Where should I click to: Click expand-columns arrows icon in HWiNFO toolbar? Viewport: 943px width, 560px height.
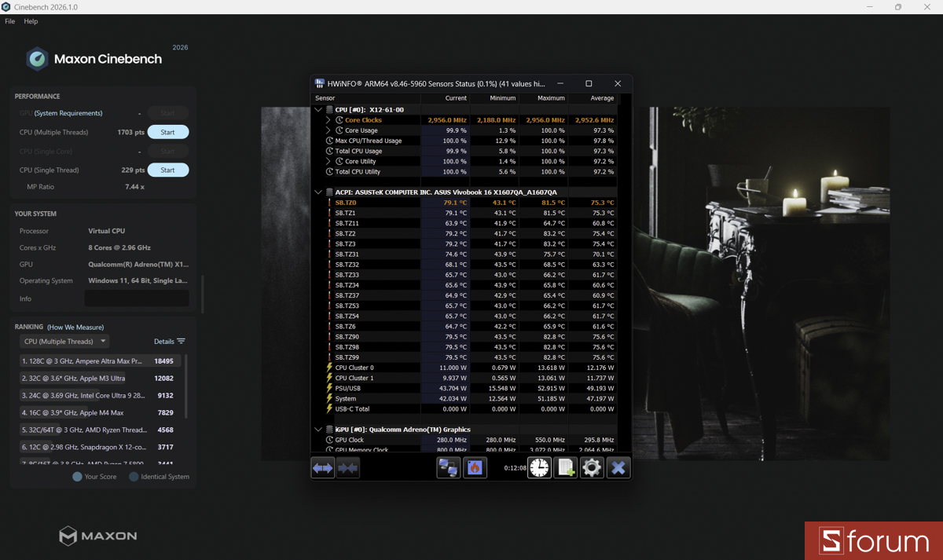pos(323,467)
